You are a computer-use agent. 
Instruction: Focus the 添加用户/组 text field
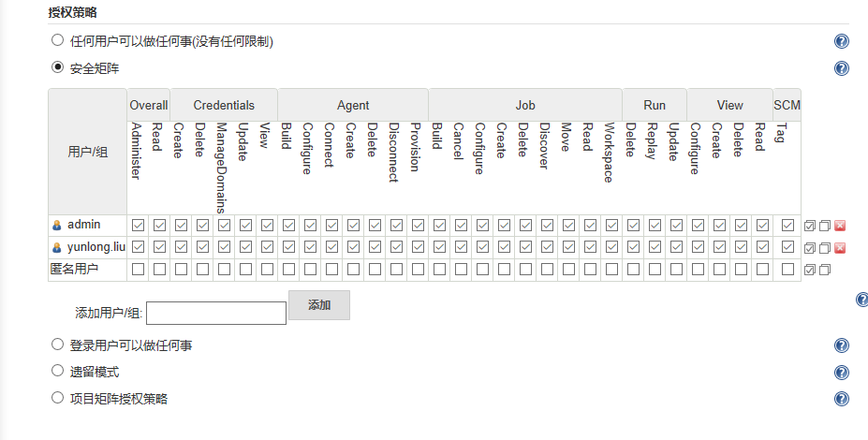click(x=216, y=313)
